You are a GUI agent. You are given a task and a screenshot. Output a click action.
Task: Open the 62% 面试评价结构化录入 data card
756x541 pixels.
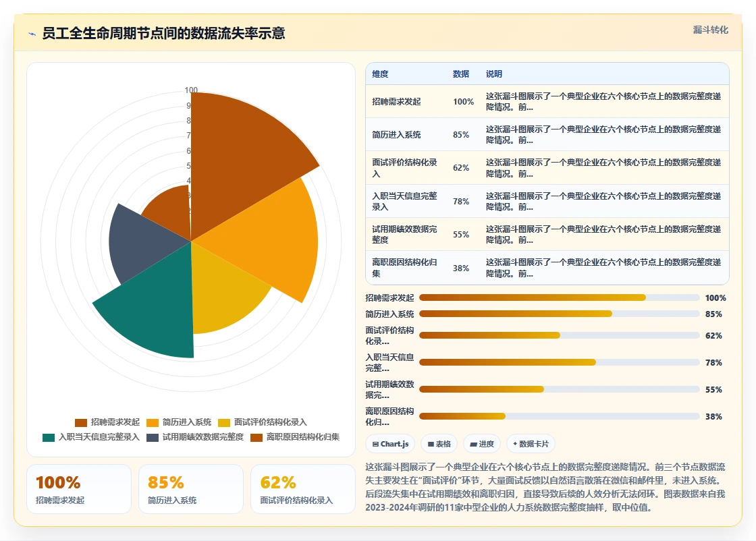tap(303, 489)
